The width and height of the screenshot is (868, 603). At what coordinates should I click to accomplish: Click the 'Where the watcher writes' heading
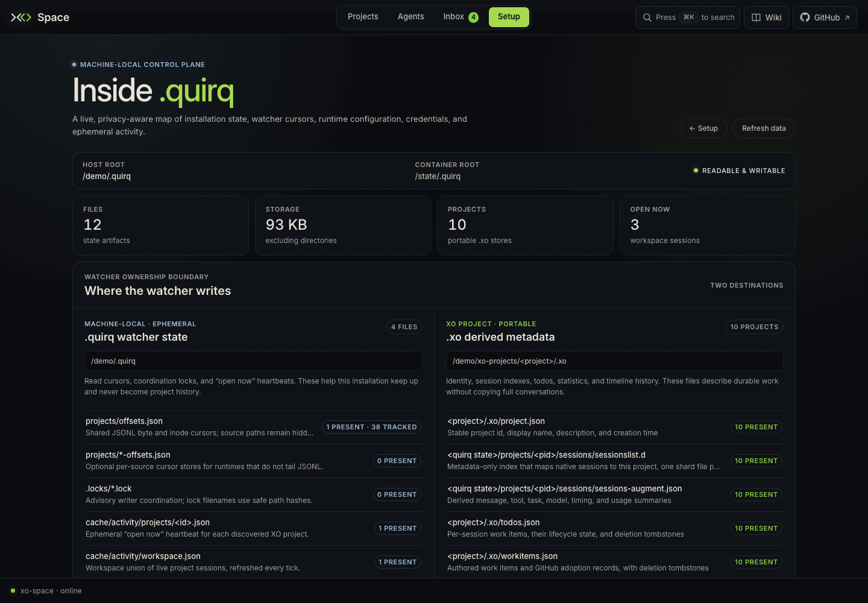pos(158,291)
